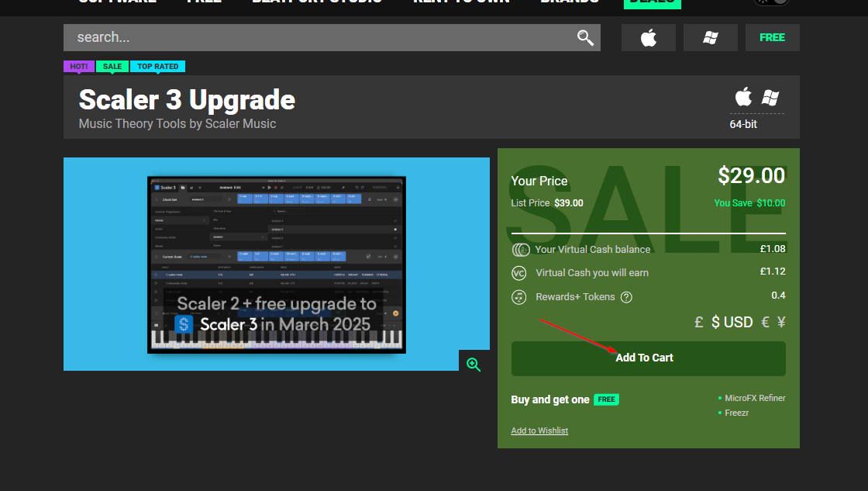868x491 pixels.
Task: Click the £1.08 Virtual Cash balance value
Action: [x=772, y=249]
